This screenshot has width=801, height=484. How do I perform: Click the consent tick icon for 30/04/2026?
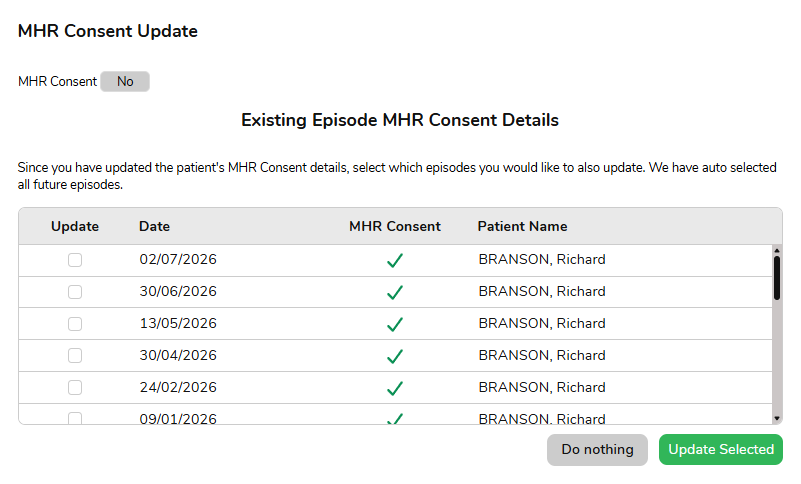coord(395,356)
